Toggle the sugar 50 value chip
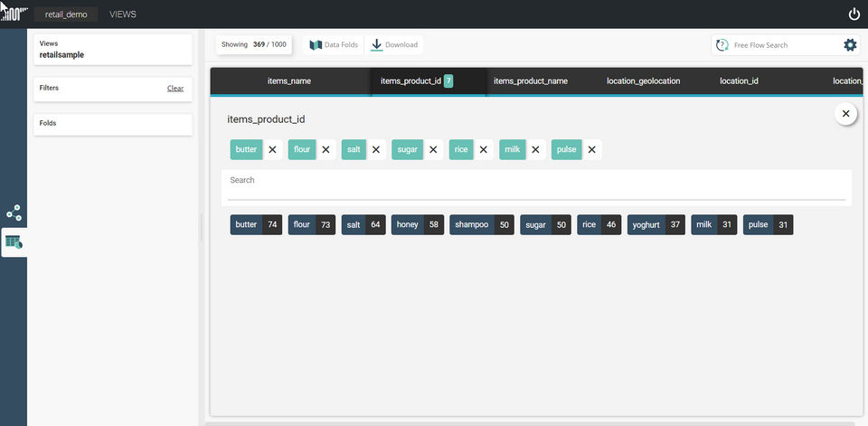Image resolution: width=868 pixels, height=426 pixels. (545, 225)
